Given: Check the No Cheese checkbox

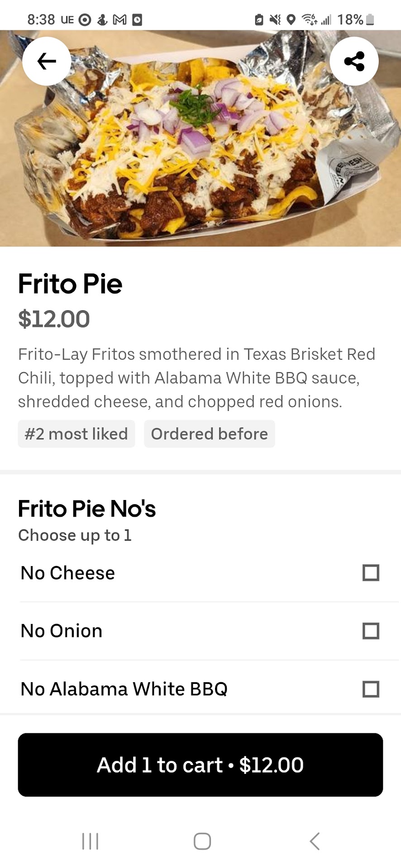Looking at the screenshot, I should pos(371,573).
